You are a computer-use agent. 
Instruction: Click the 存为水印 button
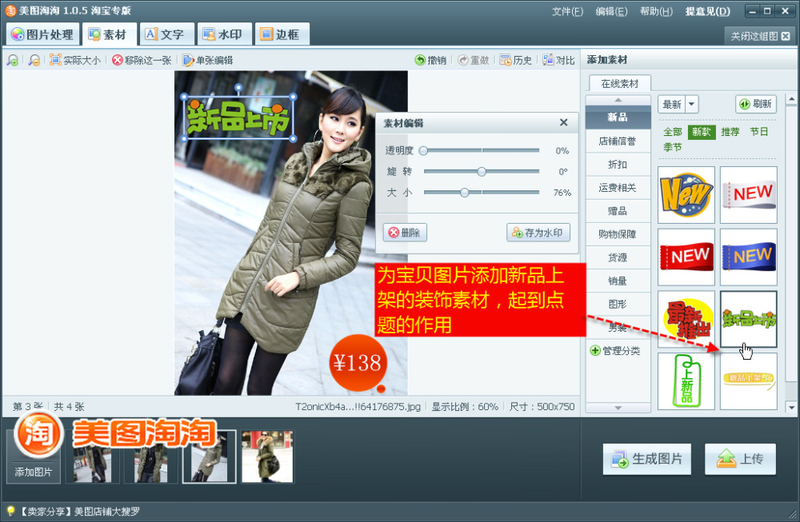click(538, 232)
